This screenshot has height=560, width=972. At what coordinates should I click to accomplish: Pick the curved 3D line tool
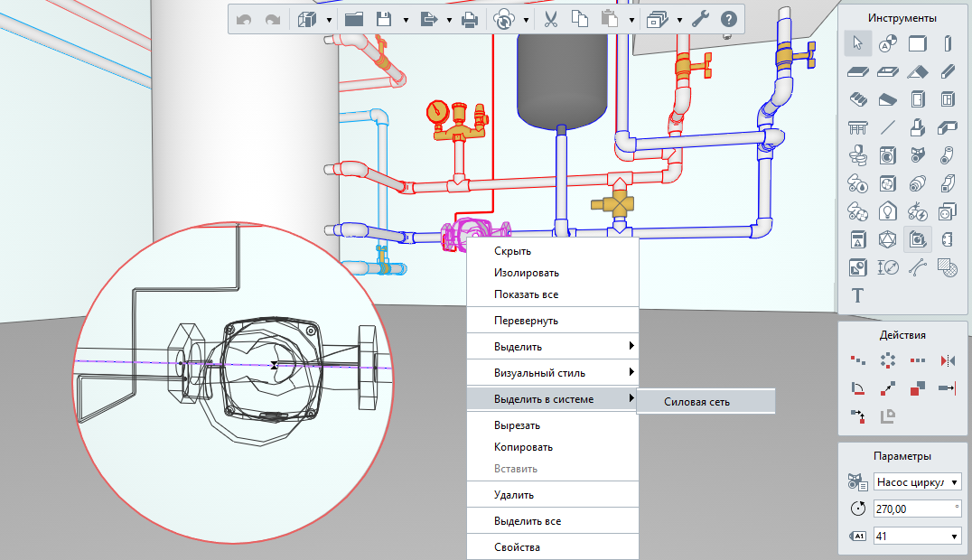click(x=918, y=267)
